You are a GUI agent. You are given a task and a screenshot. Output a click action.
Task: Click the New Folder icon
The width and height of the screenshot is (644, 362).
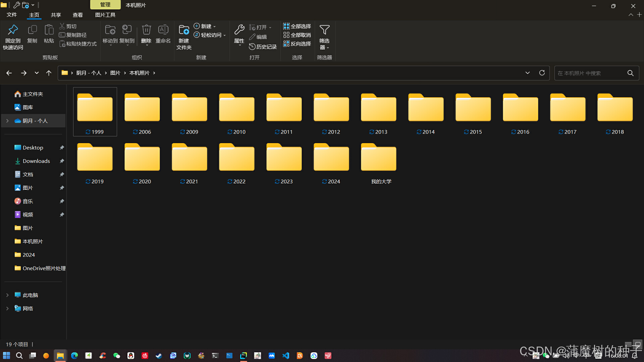184,30
